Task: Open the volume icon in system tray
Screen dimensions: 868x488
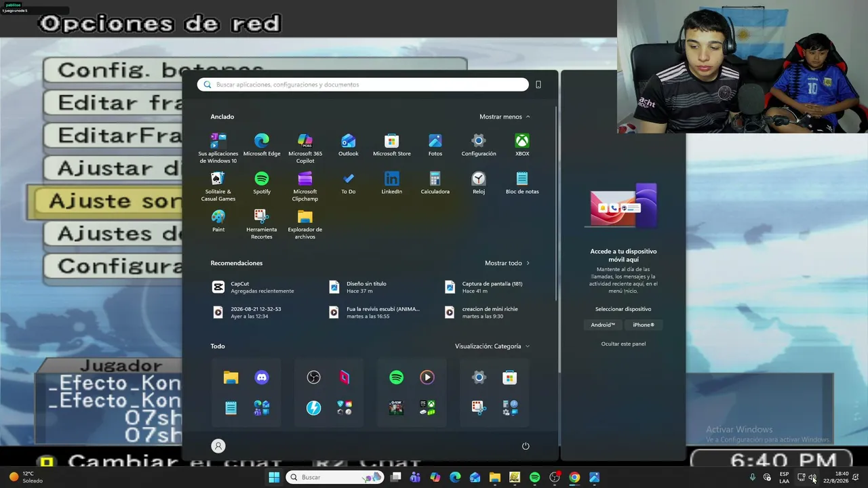Action: tap(812, 477)
